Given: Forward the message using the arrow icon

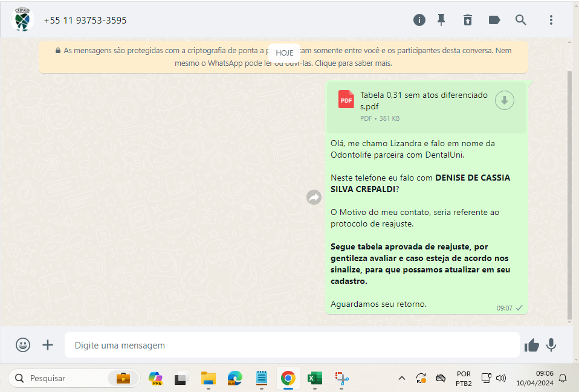Looking at the screenshot, I should 314,197.
